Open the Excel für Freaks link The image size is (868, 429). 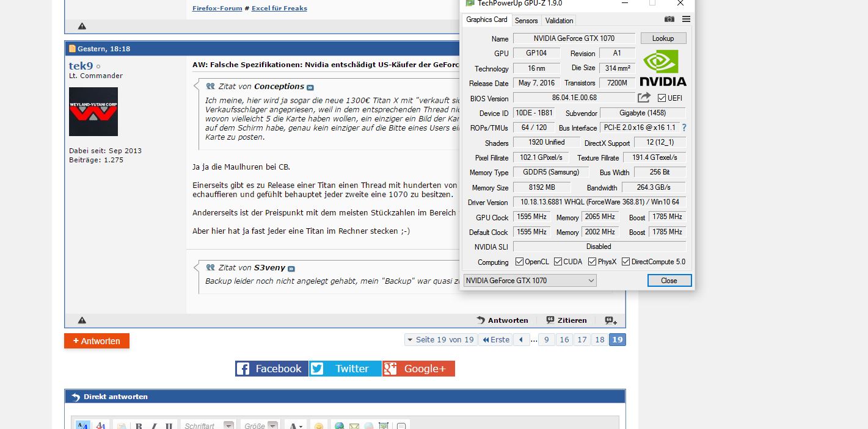click(x=279, y=9)
